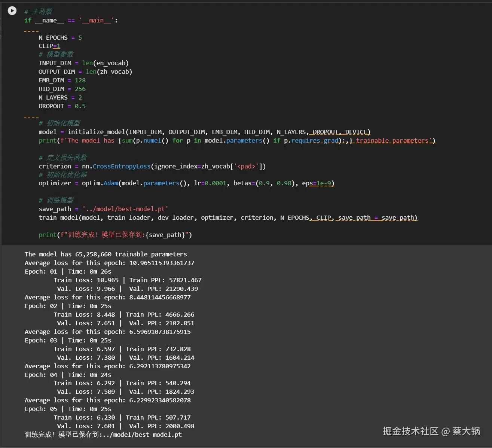492x448 pixels.
Task: Click 'OUTPUT_DIM = len(zh_vocab)' line
Action: point(85,72)
